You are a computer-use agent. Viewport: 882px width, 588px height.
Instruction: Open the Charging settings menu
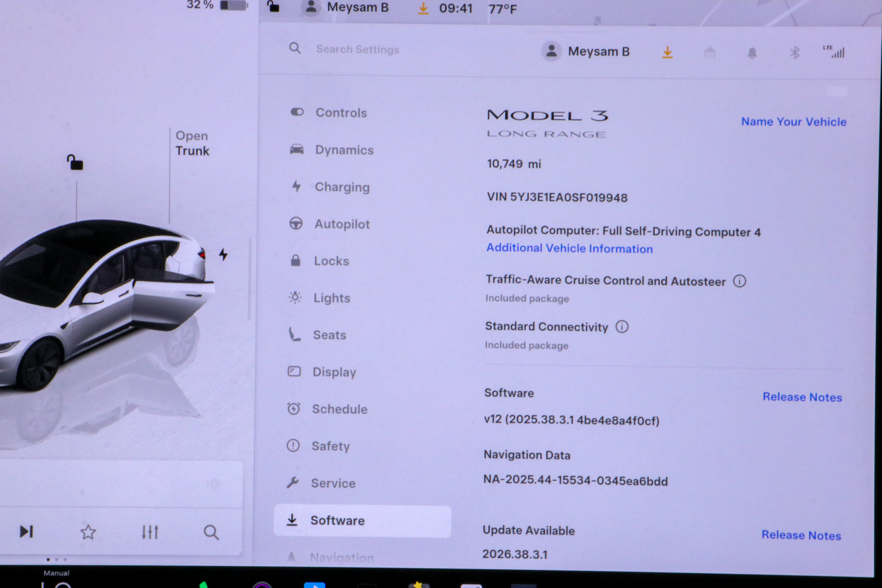coord(330,187)
